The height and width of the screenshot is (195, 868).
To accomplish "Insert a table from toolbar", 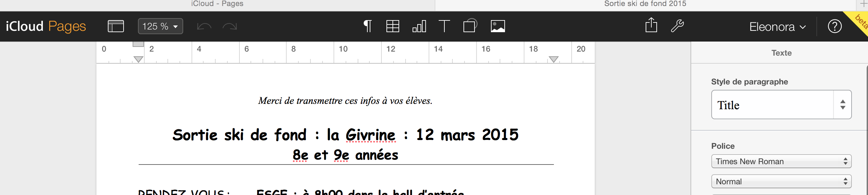I will click(x=392, y=26).
